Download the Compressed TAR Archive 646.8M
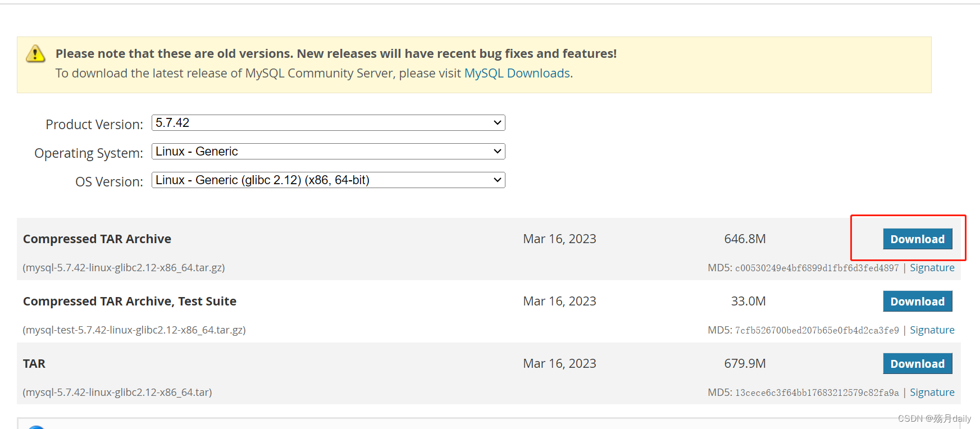 [x=918, y=239]
